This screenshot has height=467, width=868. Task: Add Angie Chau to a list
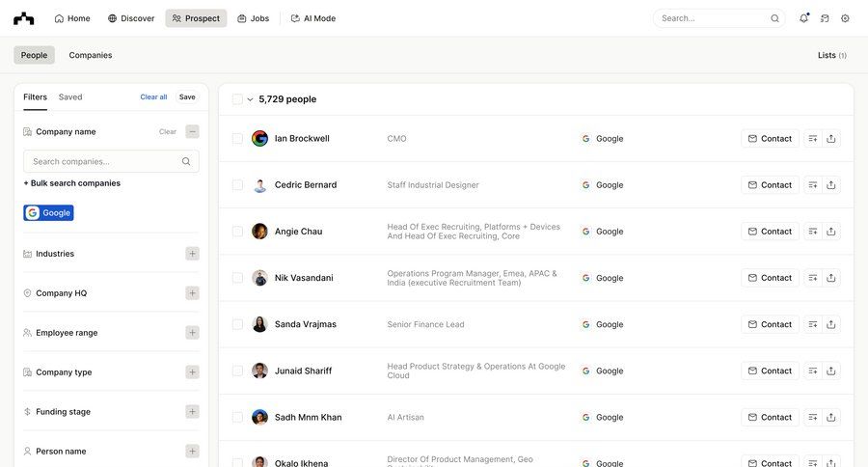[812, 232]
